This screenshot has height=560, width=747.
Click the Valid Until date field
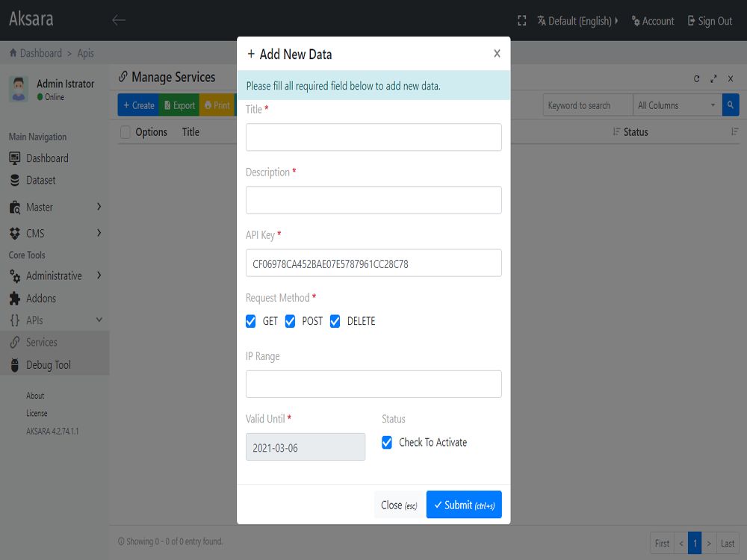tap(306, 447)
